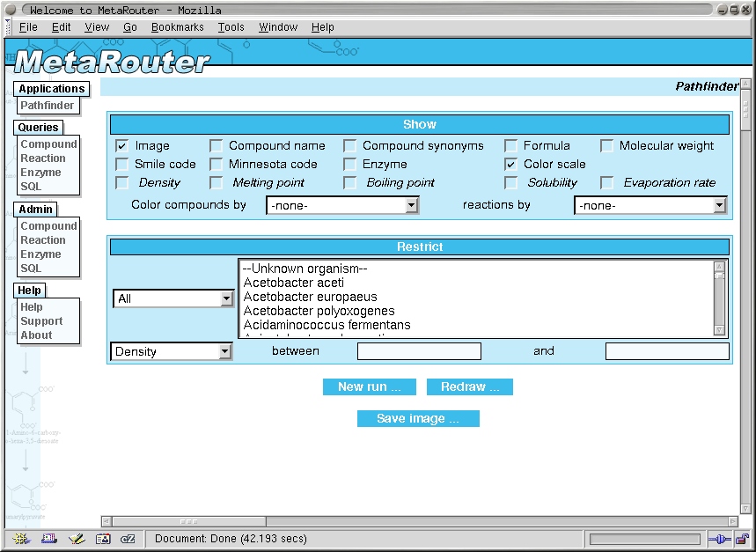Viewport: 756px width, 552px height.
Task: Focus the upper bound field after 'and'
Action: (667, 351)
